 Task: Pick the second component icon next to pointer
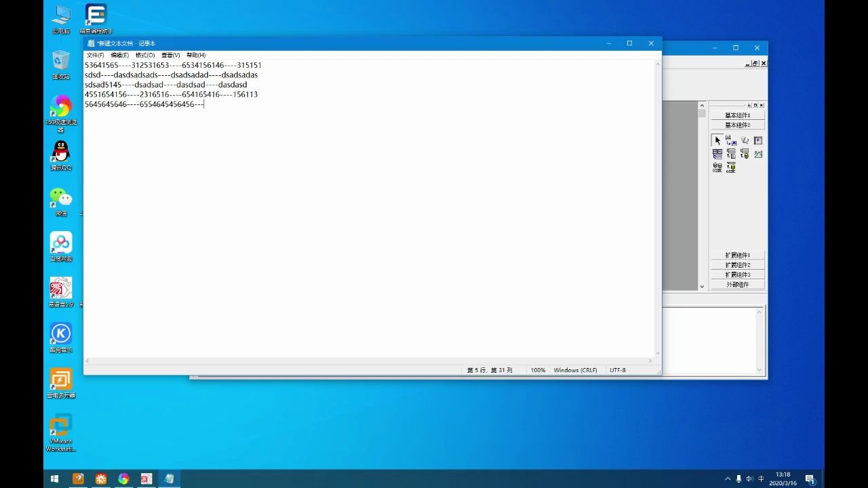pyautogui.click(x=731, y=140)
